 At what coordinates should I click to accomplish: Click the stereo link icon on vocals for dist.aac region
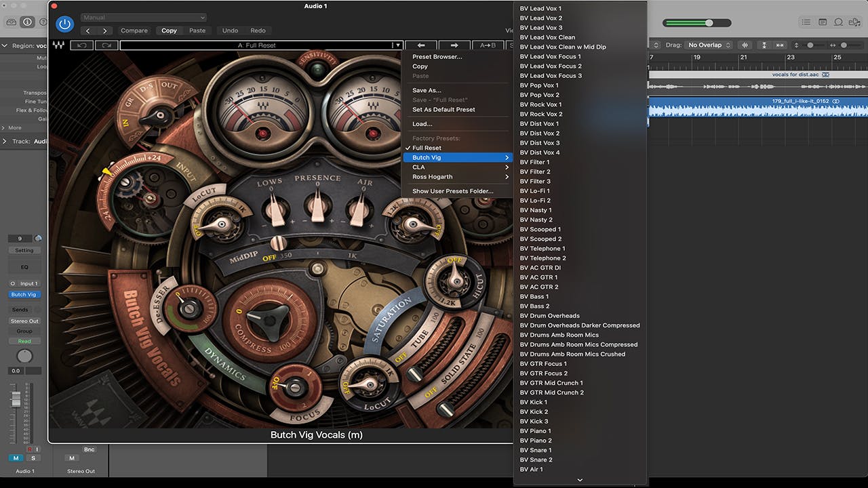click(x=825, y=75)
